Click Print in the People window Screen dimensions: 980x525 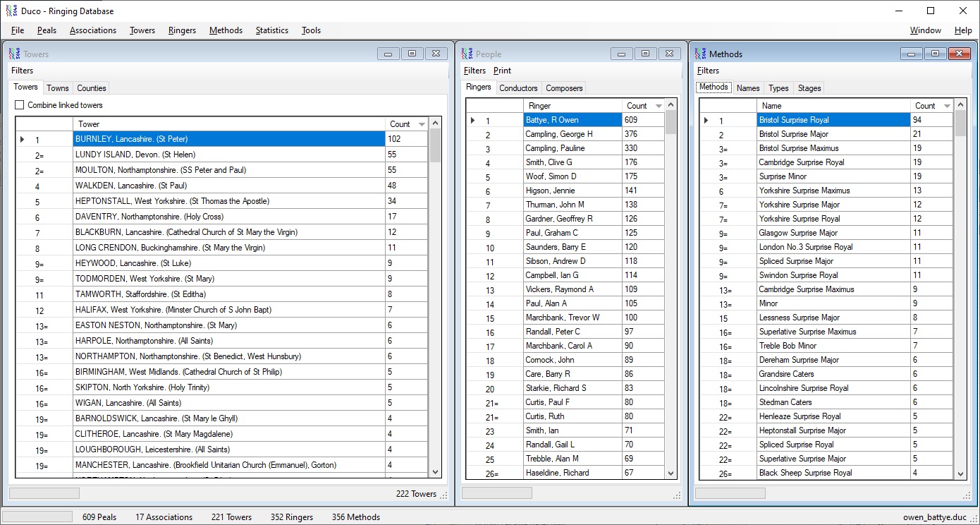point(502,71)
